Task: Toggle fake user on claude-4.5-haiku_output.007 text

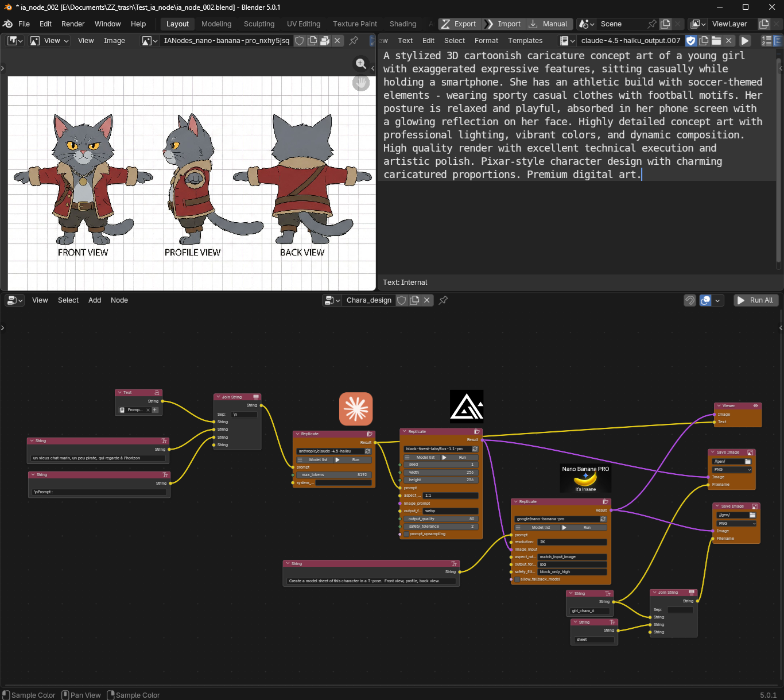Action: pyautogui.click(x=691, y=41)
